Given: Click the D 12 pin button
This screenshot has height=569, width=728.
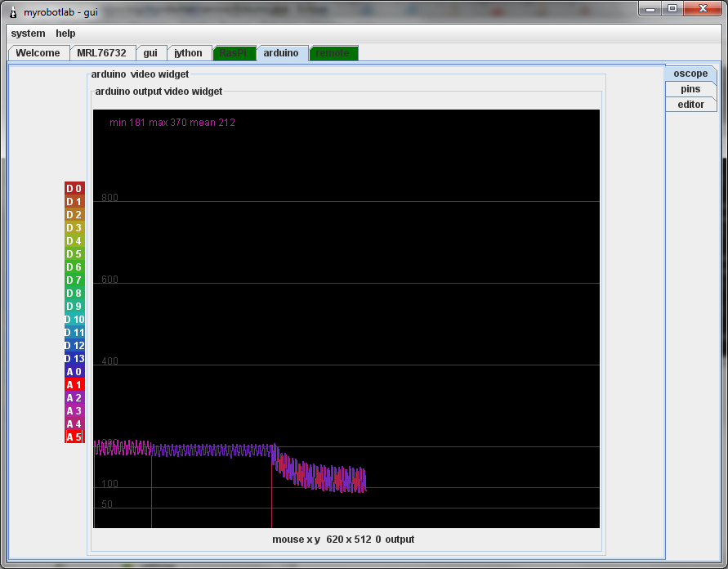Looking at the screenshot, I should pyautogui.click(x=74, y=345).
